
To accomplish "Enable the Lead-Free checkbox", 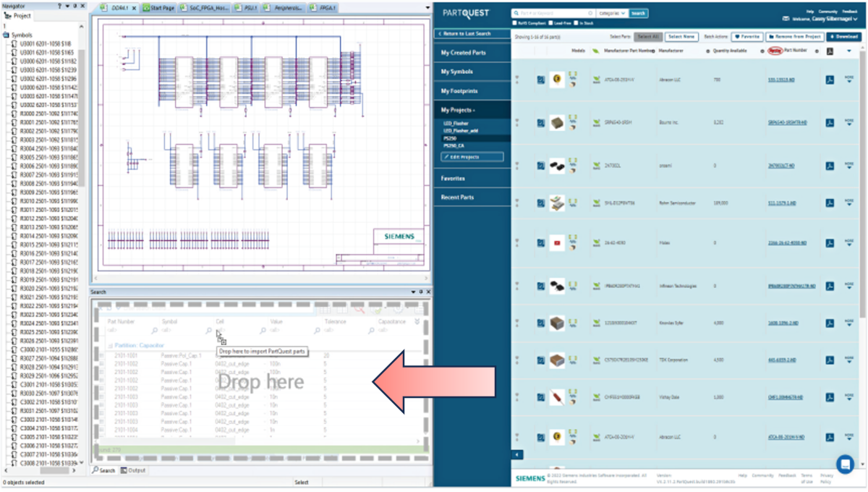I will pyautogui.click(x=551, y=23).
